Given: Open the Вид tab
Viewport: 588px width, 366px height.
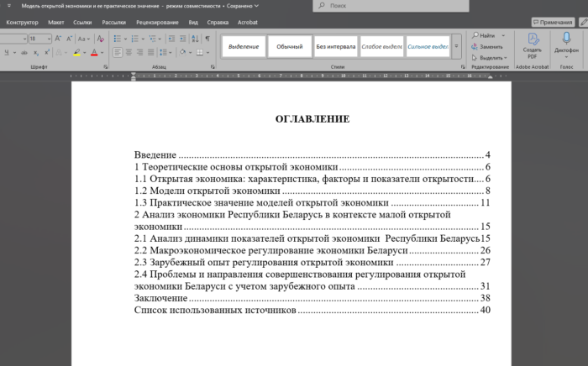Looking at the screenshot, I should [193, 22].
